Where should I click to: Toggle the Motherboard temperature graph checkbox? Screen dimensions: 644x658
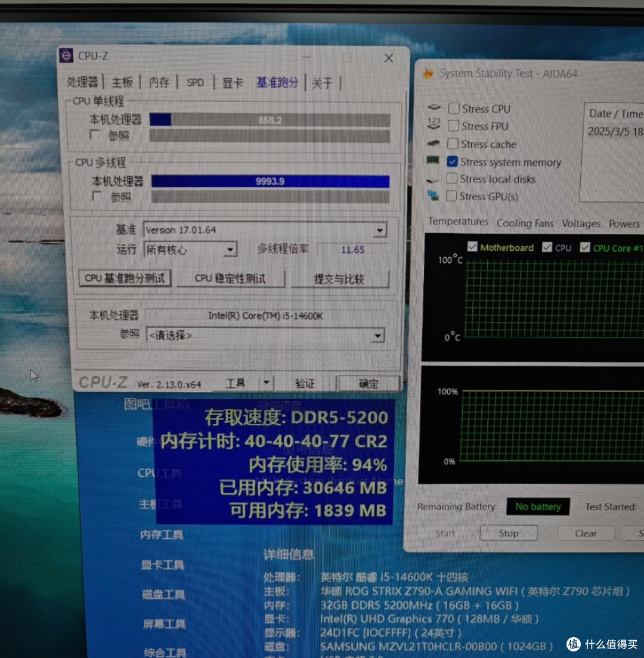point(472,247)
